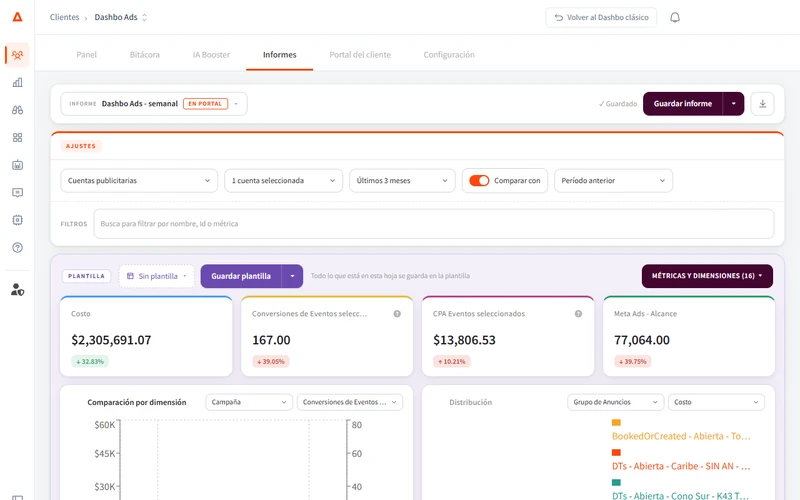Open the Campaña dimension dropdown
This screenshot has height=500, width=800.
249,402
